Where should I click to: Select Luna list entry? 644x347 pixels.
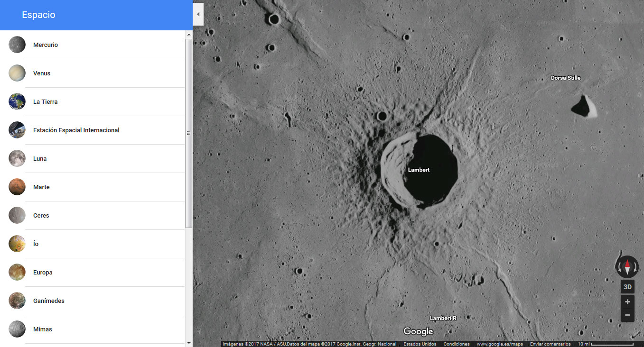tap(93, 158)
